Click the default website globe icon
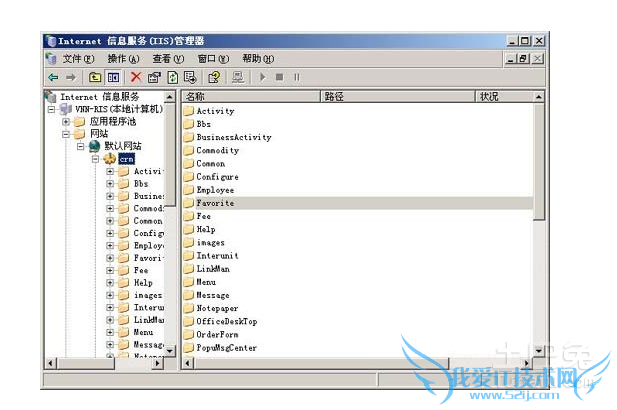This screenshot has width=617, height=410. coord(94,146)
